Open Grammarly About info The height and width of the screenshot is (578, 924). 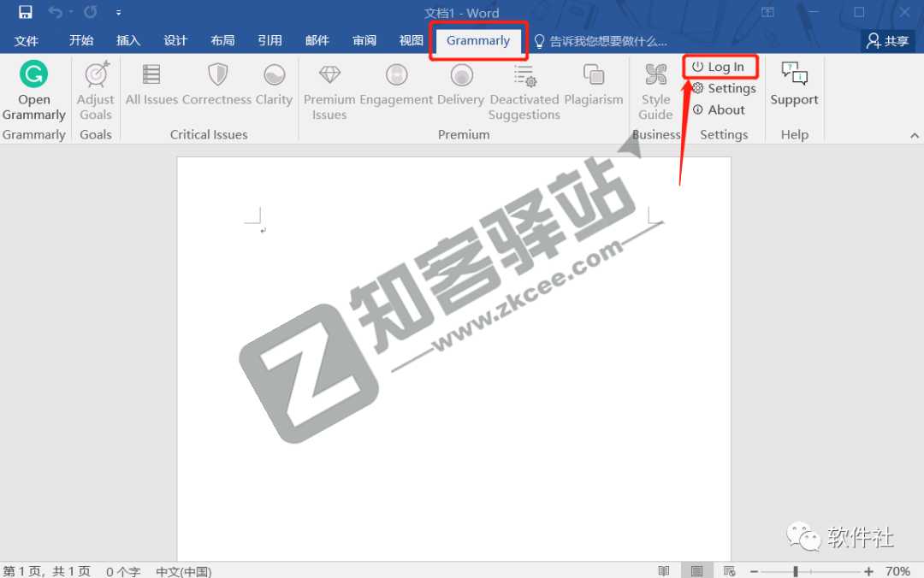719,109
